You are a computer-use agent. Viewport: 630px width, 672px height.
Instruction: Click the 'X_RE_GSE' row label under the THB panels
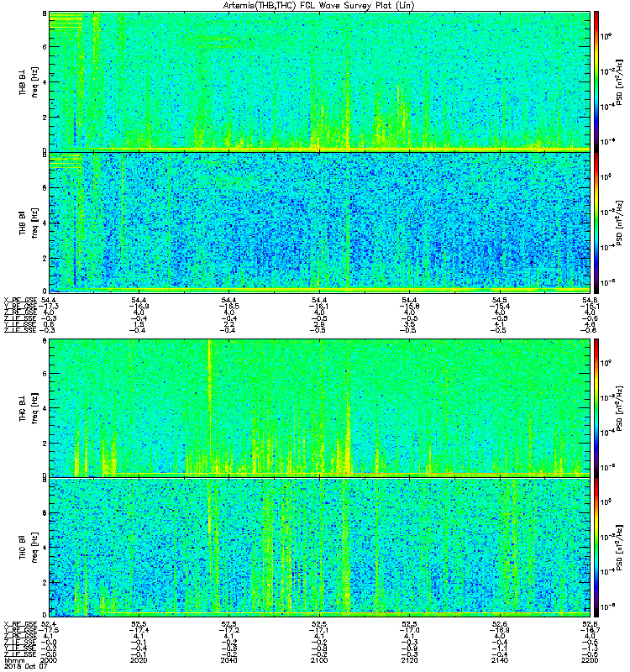click(x=20, y=301)
